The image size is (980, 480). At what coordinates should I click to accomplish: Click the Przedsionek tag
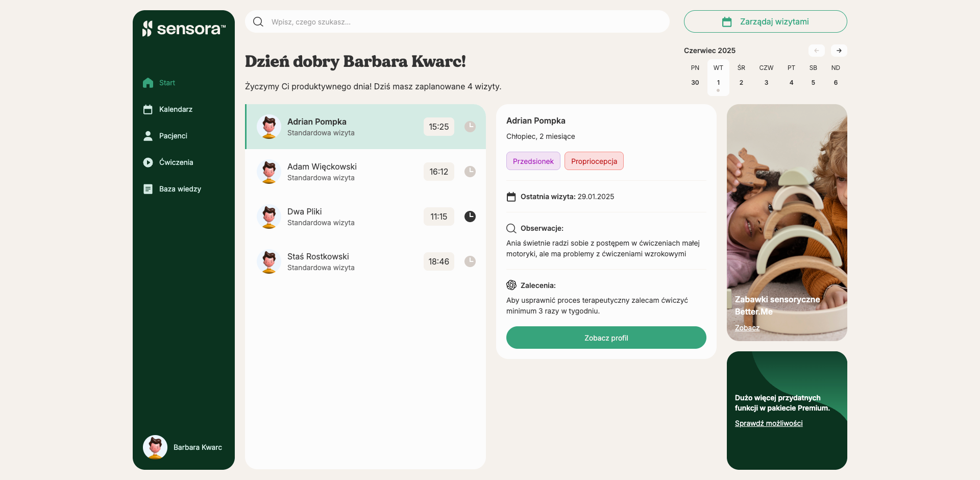pyautogui.click(x=533, y=161)
